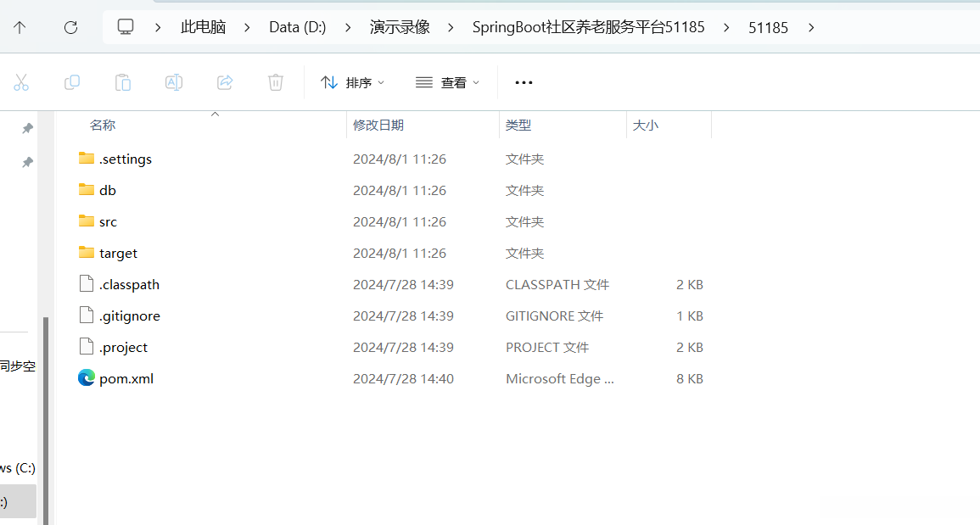The width and height of the screenshot is (980, 525).
Task: Navigate to 此电脑 breadcrumb
Action: (203, 27)
